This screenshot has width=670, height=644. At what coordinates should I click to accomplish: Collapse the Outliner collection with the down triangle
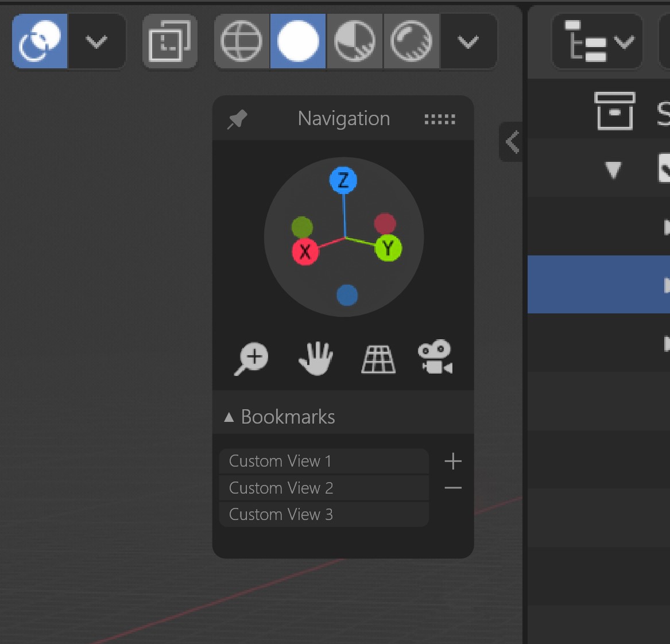(x=614, y=169)
